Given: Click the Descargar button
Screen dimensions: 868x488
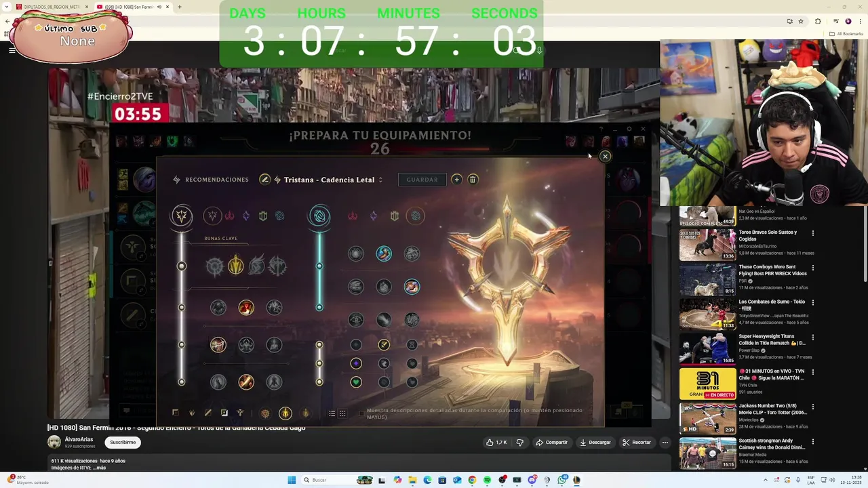Looking at the screenshot, I should (595, 443).
